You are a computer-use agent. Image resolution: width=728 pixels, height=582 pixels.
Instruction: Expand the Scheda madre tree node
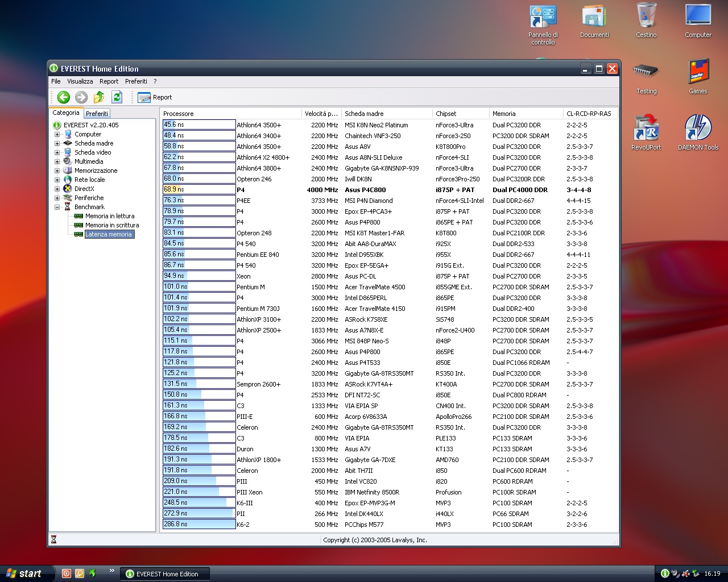pyautogui.click(x=57, y=144)
